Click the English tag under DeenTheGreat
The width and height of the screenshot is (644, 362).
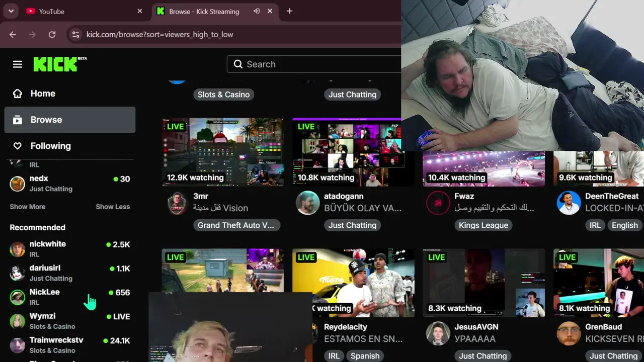625,225
